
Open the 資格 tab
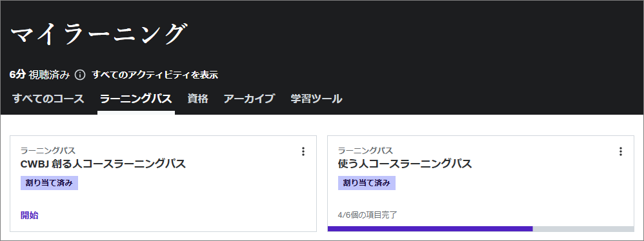point(198,99)
